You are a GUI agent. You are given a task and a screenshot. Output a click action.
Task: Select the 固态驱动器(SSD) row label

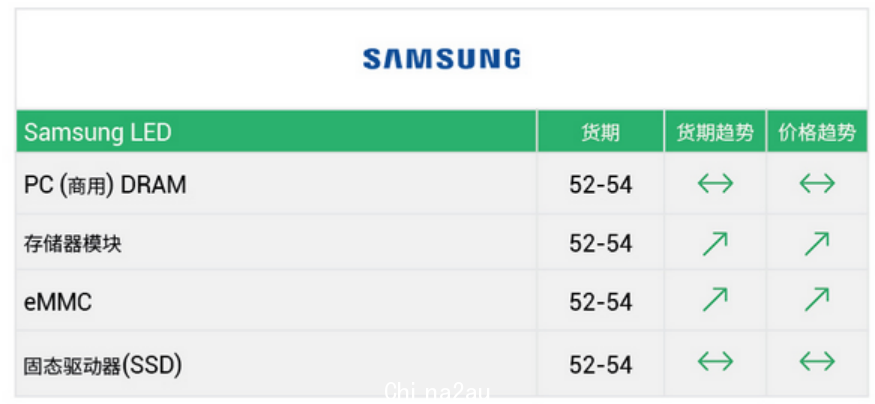(103, 365)
